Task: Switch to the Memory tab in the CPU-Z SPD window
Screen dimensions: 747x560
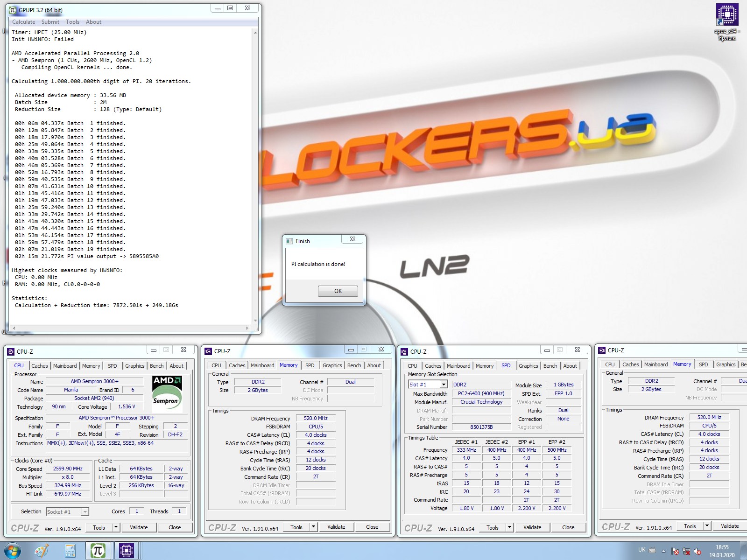Action: (485, 366)
